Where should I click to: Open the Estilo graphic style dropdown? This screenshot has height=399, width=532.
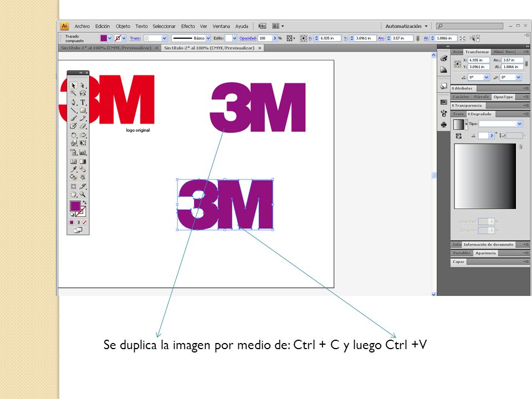tap(234, 38)
